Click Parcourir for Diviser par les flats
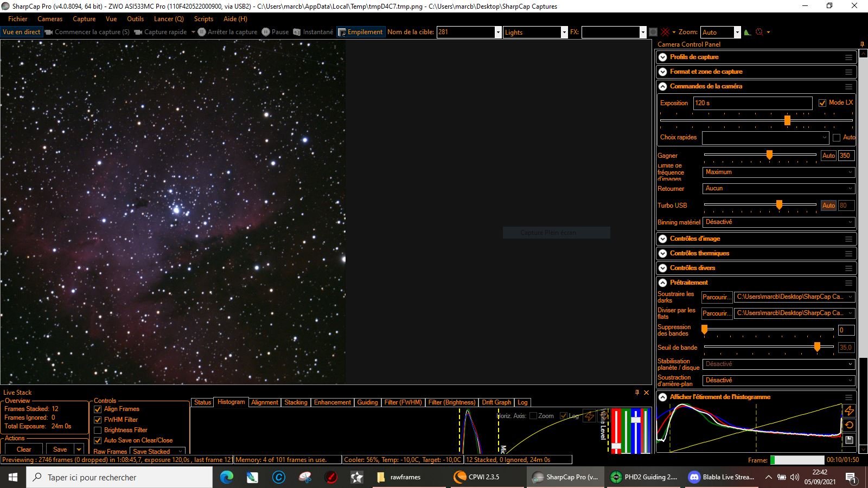 pyautogui.click(x=716, y=313)
